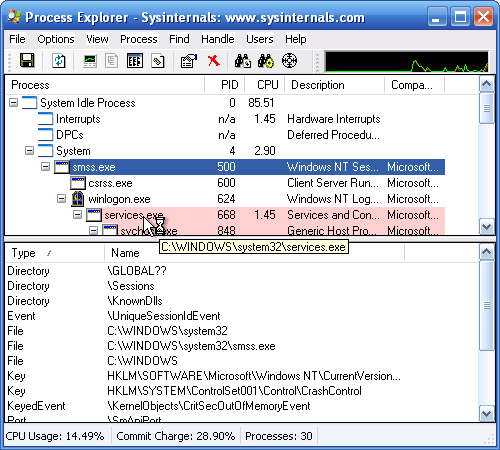Image resolution: width=500 pixels, height=450 pixels.
Task: Open the Properties toolbar icon
Action: pos(189,61)
